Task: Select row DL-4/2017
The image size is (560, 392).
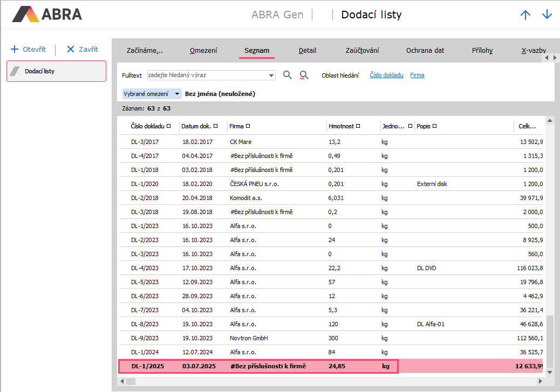Action: click(331, 156)
